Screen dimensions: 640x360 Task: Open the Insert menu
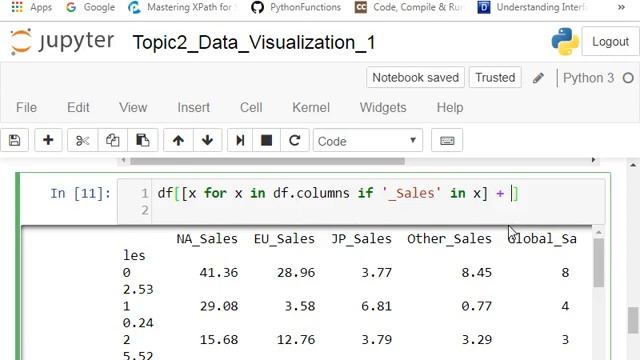point(193,107)
